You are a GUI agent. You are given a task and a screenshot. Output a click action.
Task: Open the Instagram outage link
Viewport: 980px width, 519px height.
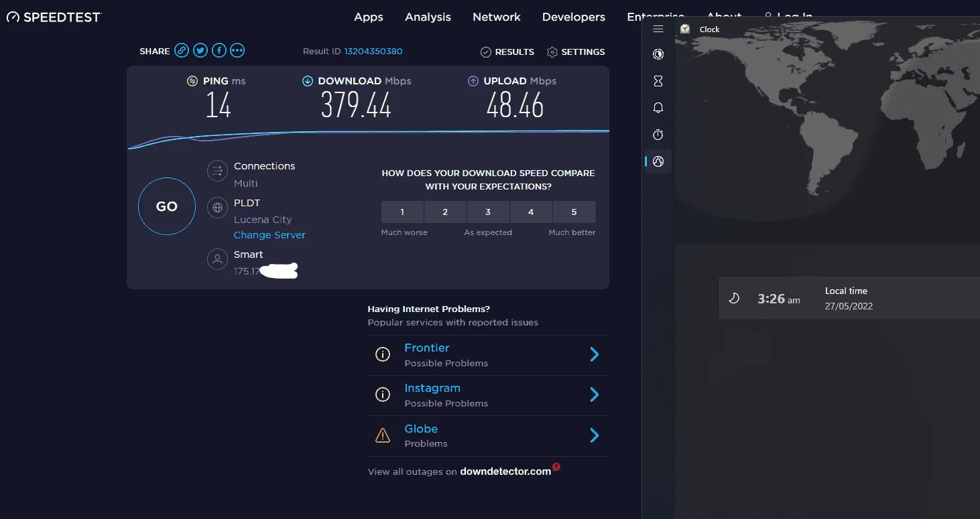[432, 388]
